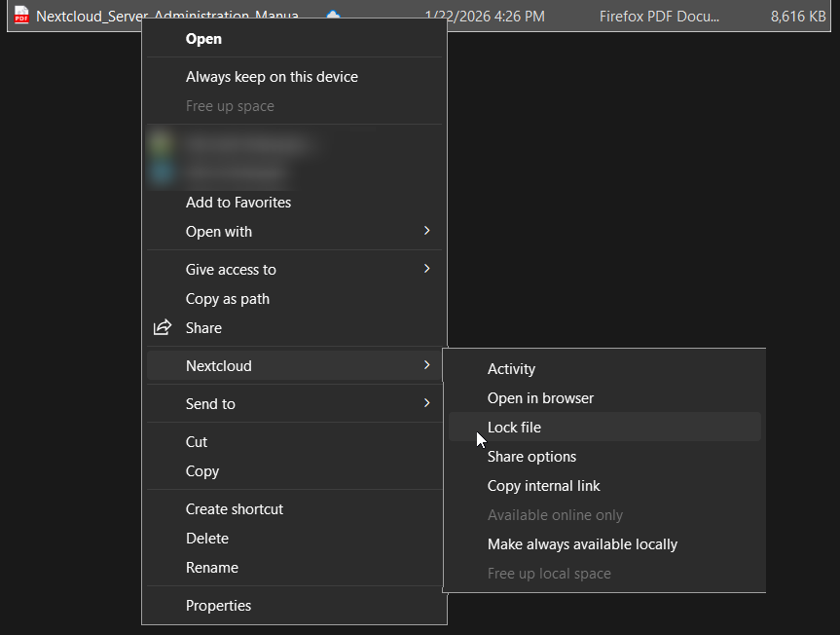Click the cloud sync status icon on the file row
Image resolution: width=840 pixels, height=635 pixels.
click(x=333, y=15)
